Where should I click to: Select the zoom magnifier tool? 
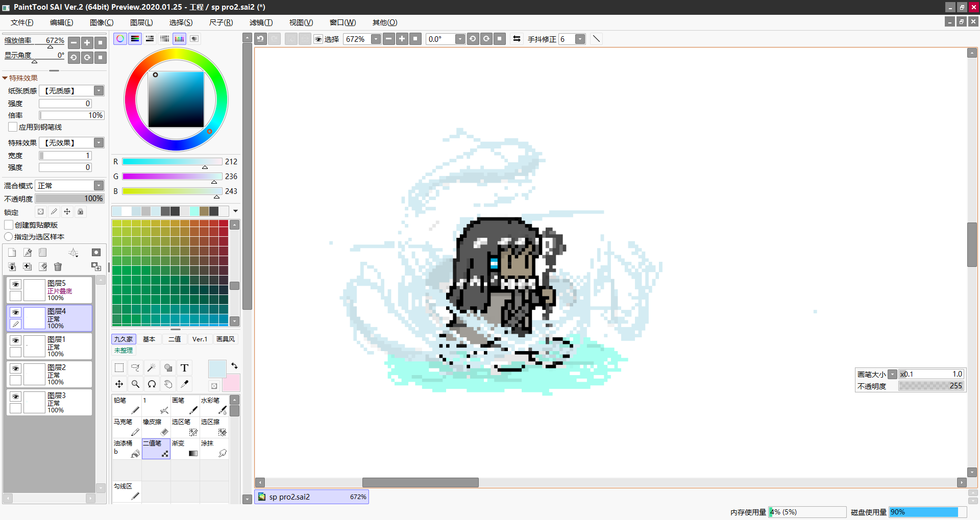135,384
